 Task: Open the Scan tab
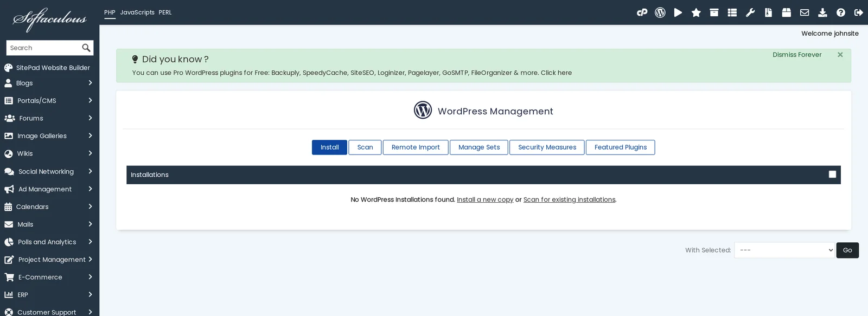coord(365,147)
